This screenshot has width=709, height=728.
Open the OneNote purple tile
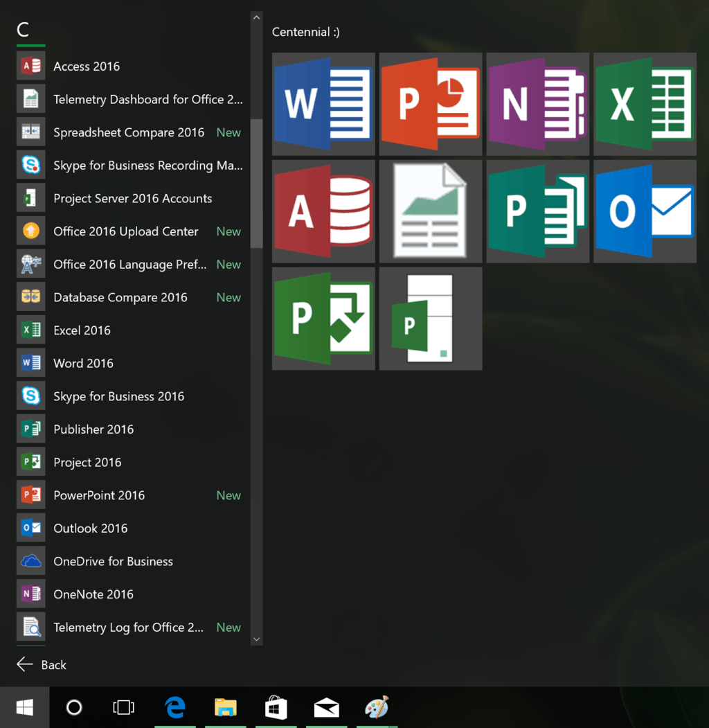(x=538, y=104)
